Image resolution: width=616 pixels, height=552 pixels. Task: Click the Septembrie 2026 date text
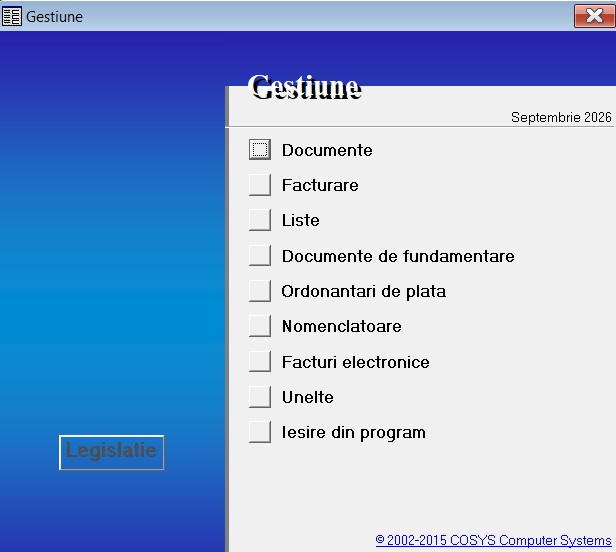(561, 117)
